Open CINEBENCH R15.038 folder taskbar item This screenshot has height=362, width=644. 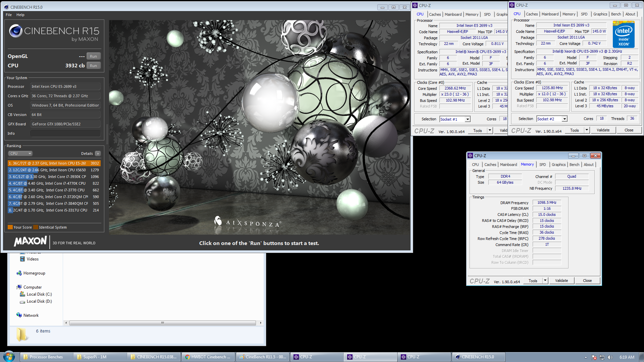(x=154, y=357)
